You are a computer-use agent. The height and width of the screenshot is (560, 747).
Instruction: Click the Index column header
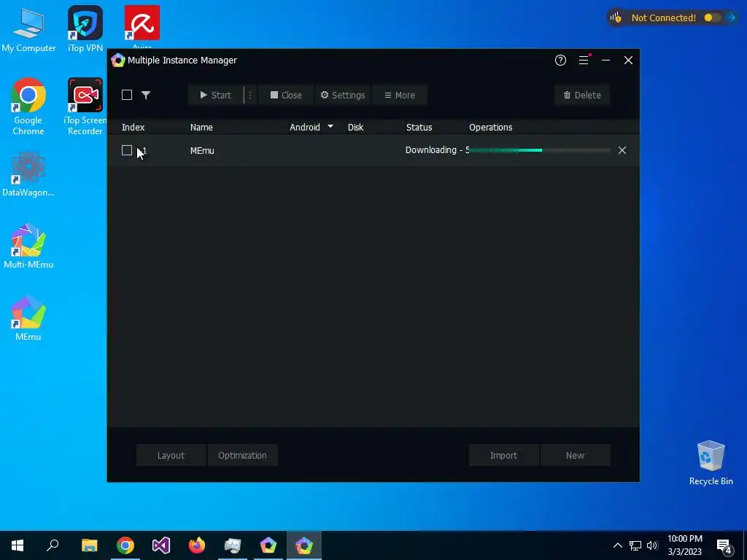(133, 127)
